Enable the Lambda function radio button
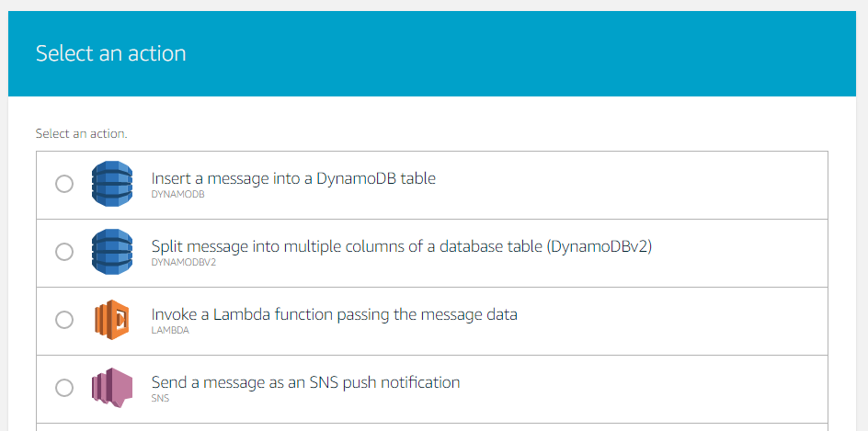 click(64, 320)
